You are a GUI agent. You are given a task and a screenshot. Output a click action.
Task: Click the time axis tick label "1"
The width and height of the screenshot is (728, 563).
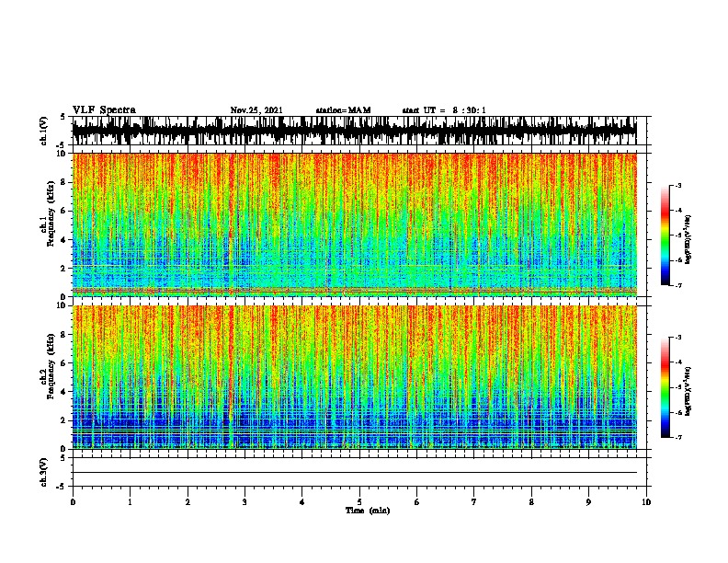130,502
